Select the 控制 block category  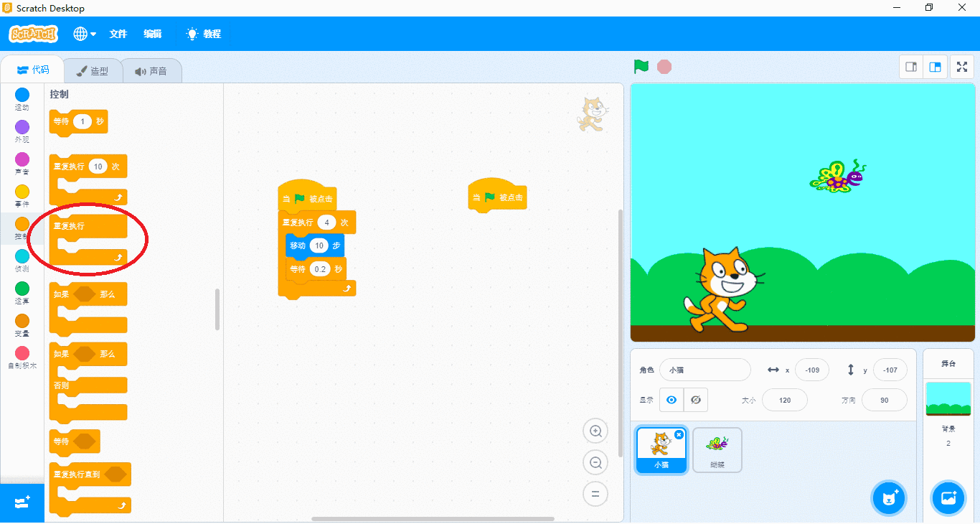22,228
